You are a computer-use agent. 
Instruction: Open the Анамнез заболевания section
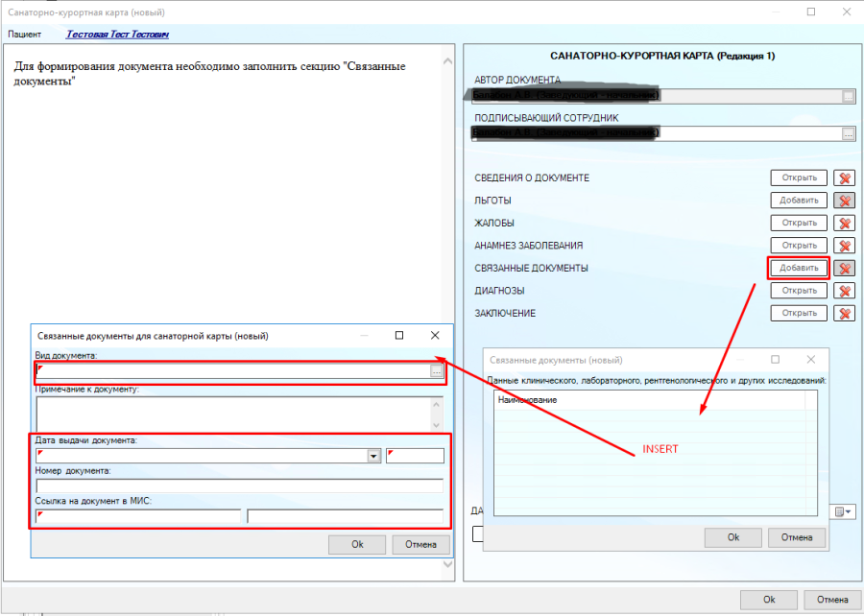799,246
